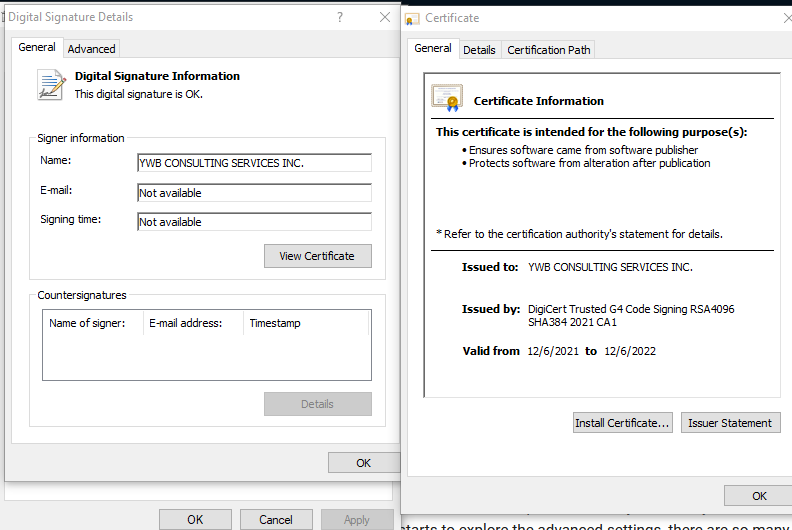This screenshot has width=792, height=530.
Task: Open the Details tab in Certificate
Action: 479,49
